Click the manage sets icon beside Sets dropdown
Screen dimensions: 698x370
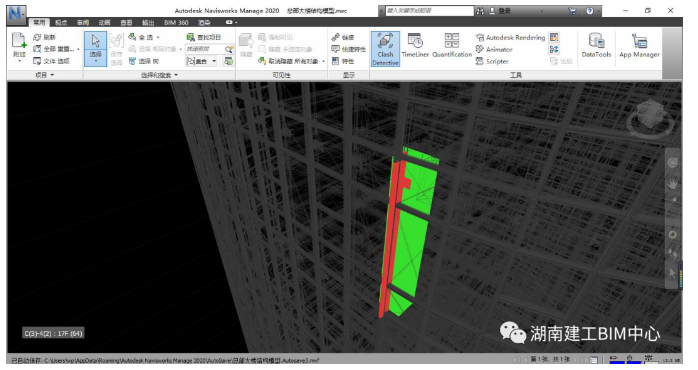pos(228,61)
